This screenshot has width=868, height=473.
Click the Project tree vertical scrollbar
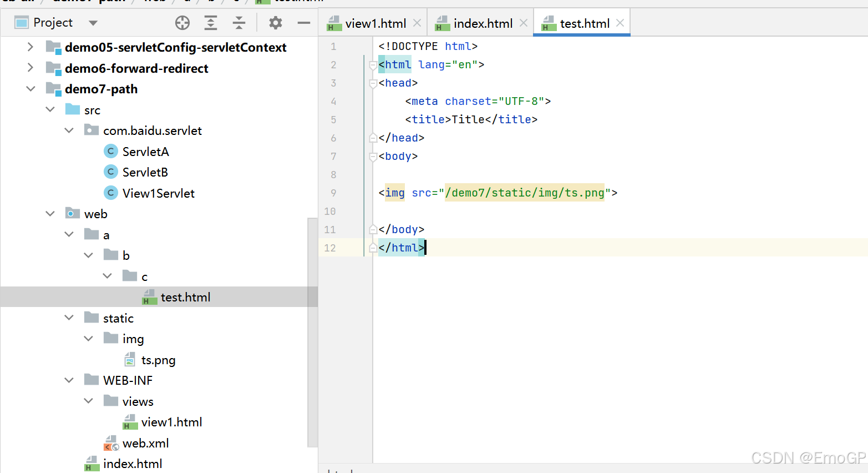312,332
